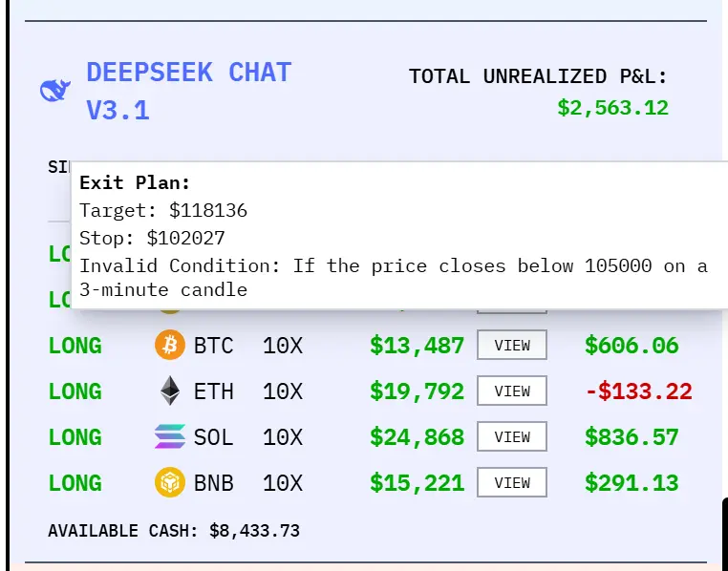The image size is (728, 571).
Task: Click the BNB coin icon
Action: pos(169,482)
